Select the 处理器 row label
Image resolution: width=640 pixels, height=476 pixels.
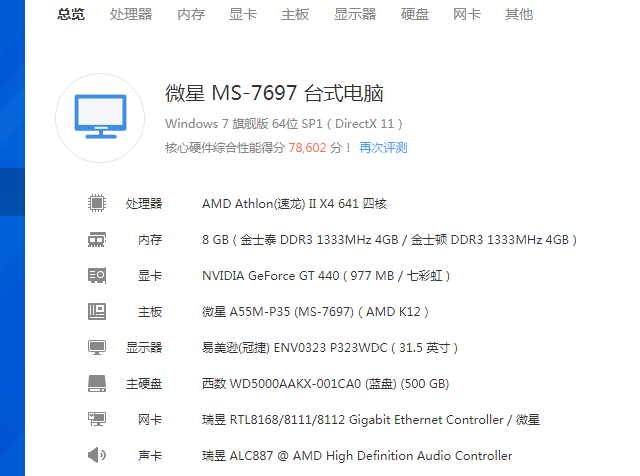coord(144,203)
